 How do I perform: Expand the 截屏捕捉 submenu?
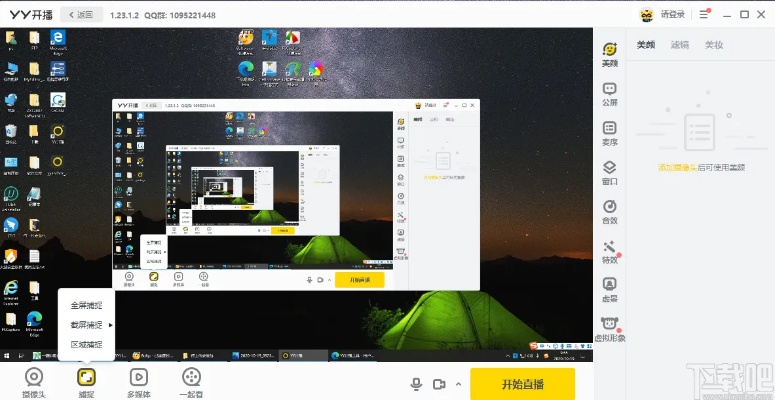point(86,325)
